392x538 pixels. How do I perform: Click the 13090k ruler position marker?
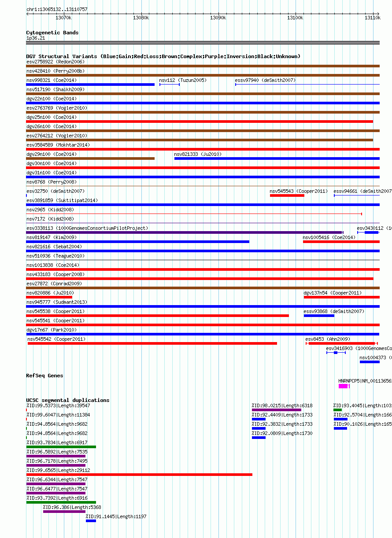pos(218,18)
